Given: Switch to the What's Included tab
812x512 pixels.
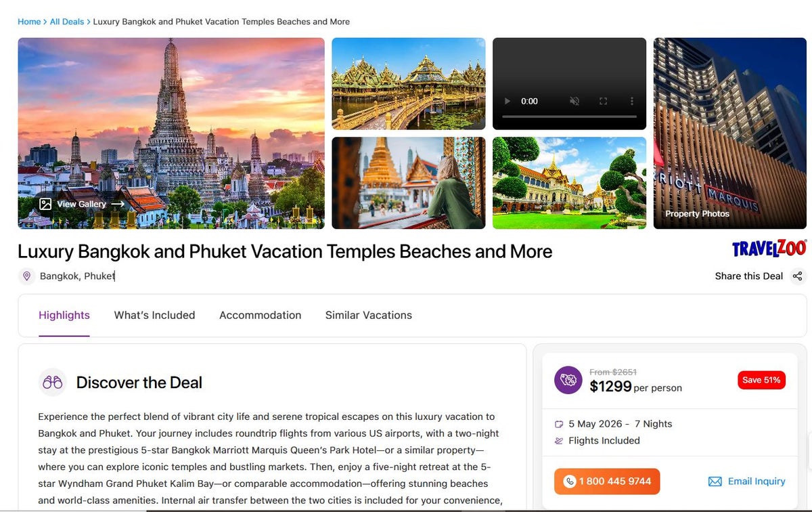Looking at the screenshot, I should [x=154, y=315].
